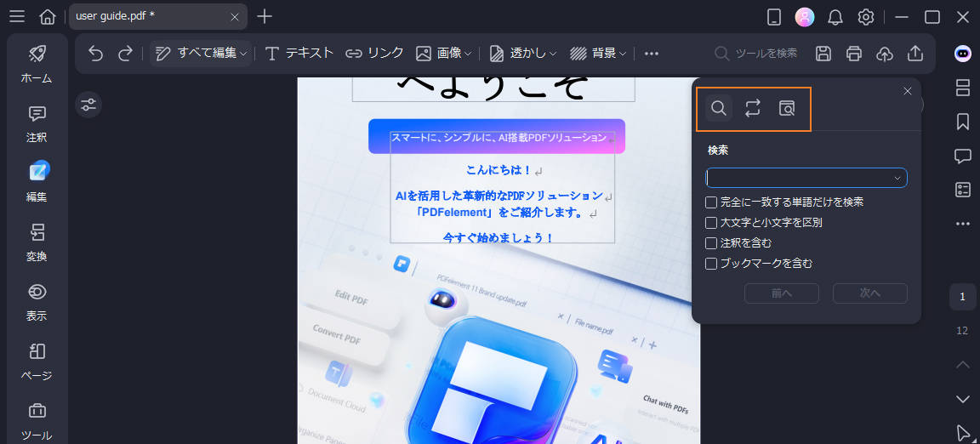Close the search panel
Image resolution: width=980 pixels, height=444 pixels.
[908, 91]
